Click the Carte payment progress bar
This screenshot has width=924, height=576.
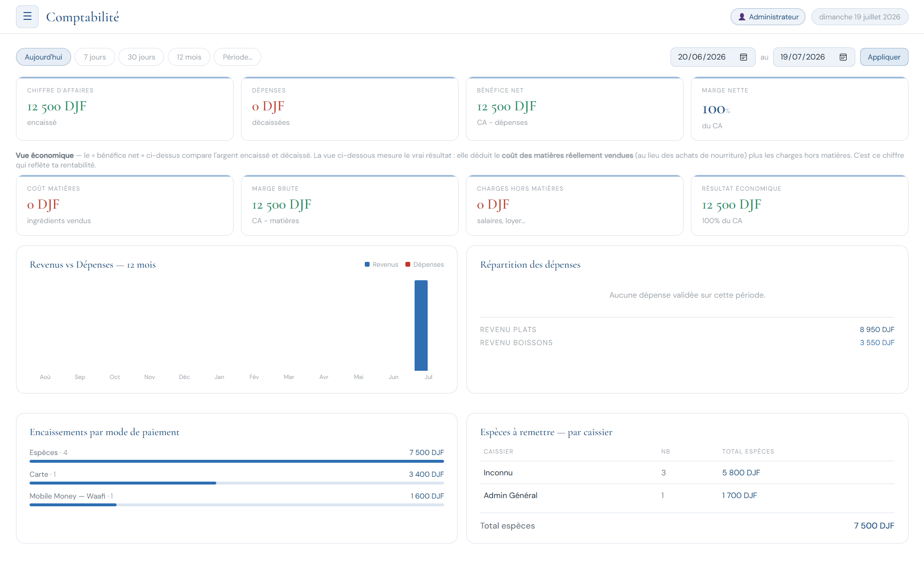tap(237, 483)
